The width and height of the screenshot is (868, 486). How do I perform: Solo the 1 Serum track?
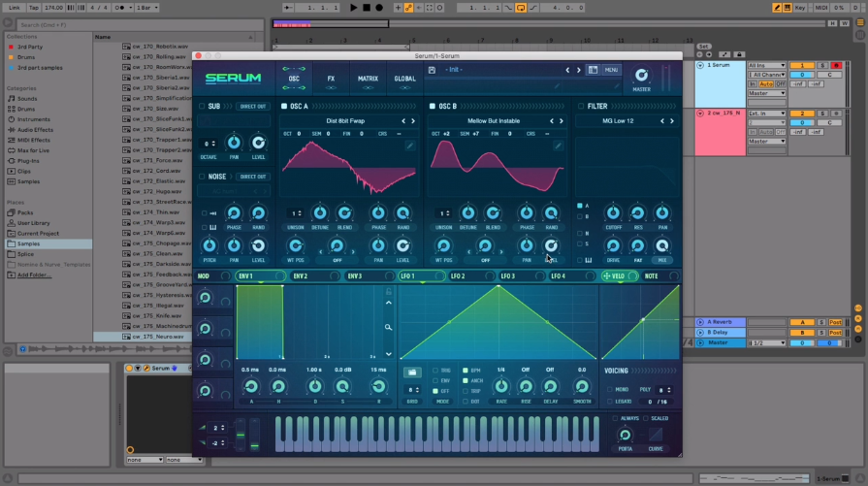[822, 65]
